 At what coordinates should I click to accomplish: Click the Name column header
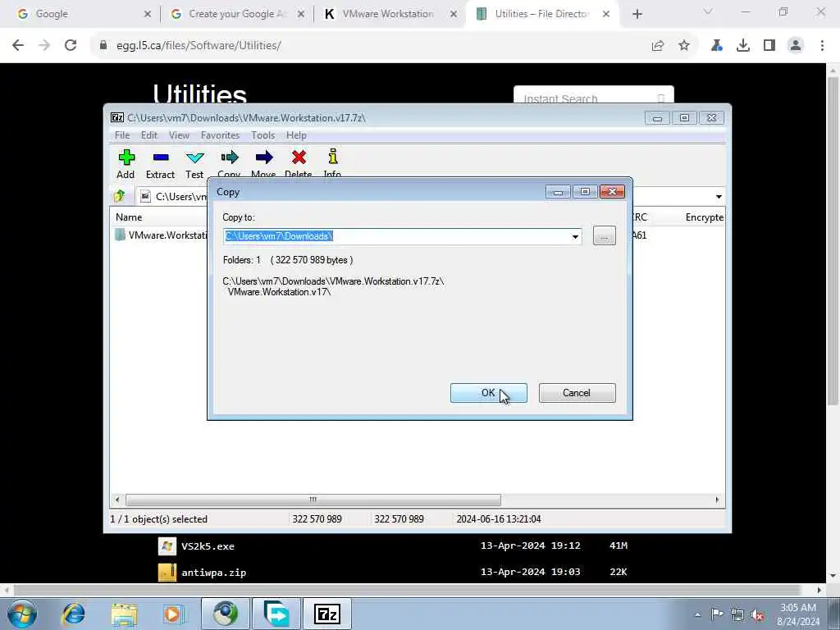coord(129,217)
